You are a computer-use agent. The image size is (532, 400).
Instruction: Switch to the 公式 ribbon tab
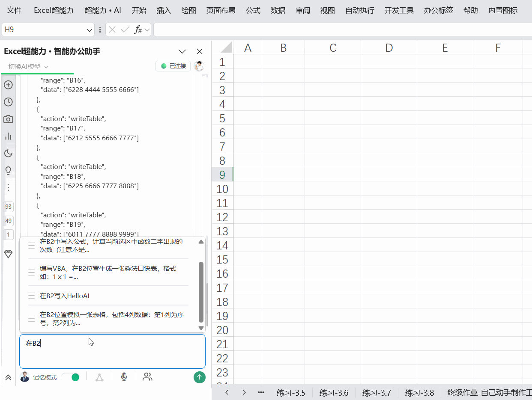point(253,10)
